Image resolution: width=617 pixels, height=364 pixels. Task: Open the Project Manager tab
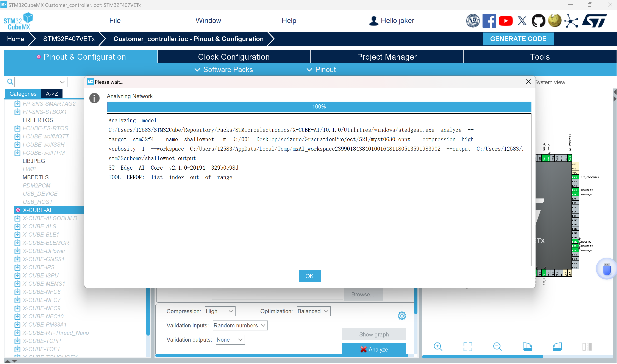point(386,57)
